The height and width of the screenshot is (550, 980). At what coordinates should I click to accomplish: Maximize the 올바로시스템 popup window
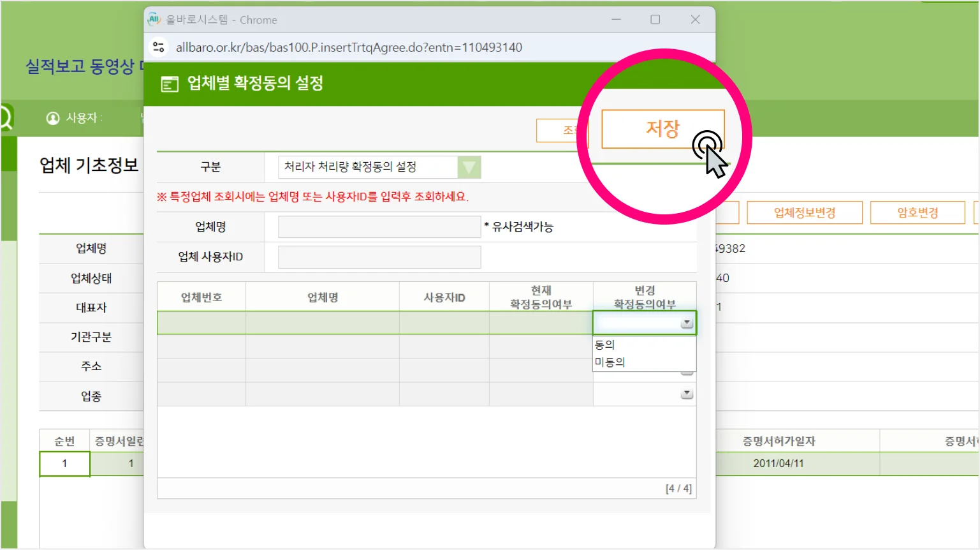tap(655, 20)
